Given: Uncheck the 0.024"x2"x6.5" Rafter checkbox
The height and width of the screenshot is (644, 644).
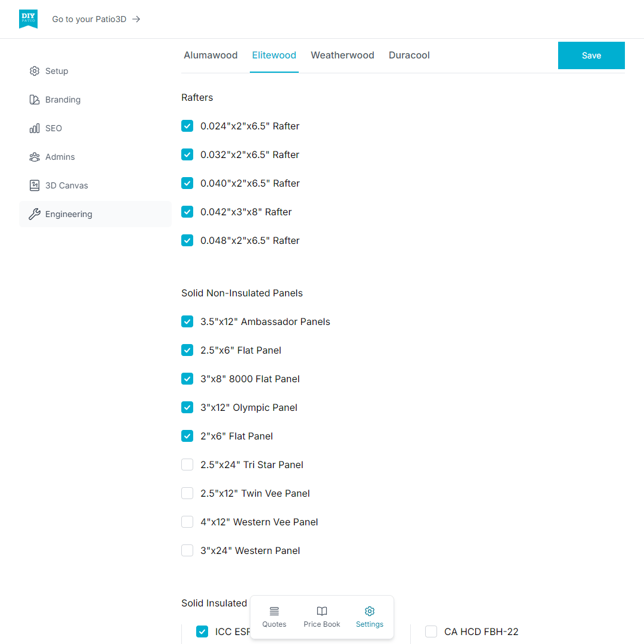Looking at the screenshot, I should pyautogui.click(x=187, y=126).
